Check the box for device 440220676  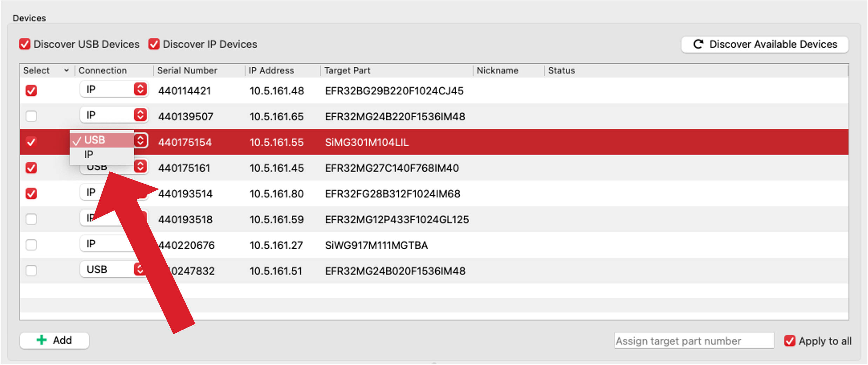[x=31, y=245]
